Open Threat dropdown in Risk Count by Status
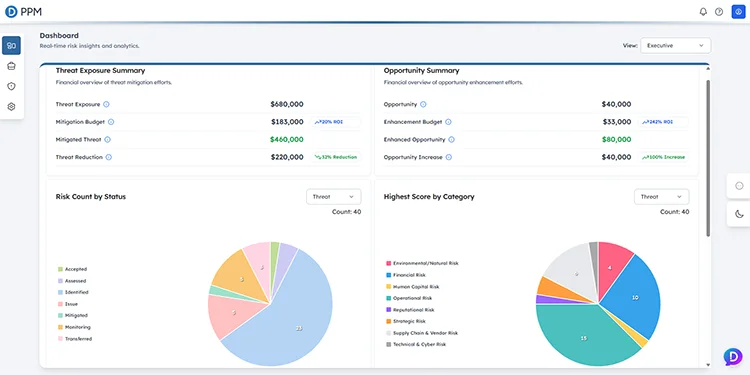The height and width of the screenshot is (375, 750). click(333, 197)
